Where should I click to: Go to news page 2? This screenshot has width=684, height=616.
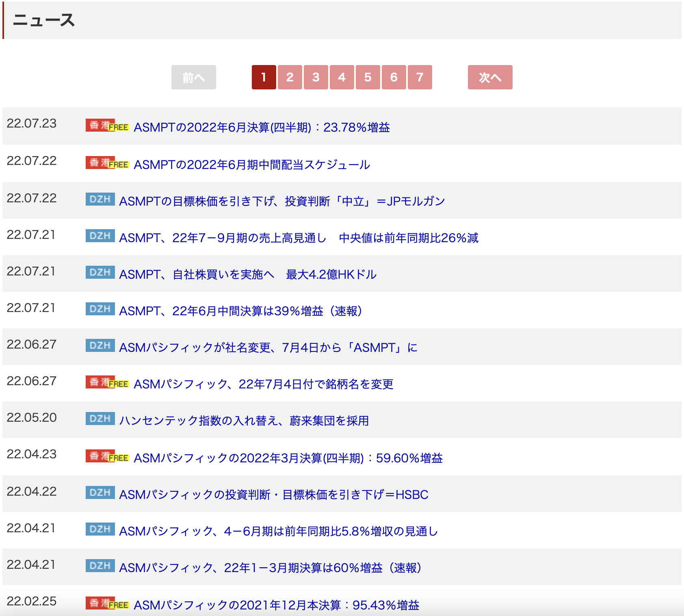pos(290,77)
